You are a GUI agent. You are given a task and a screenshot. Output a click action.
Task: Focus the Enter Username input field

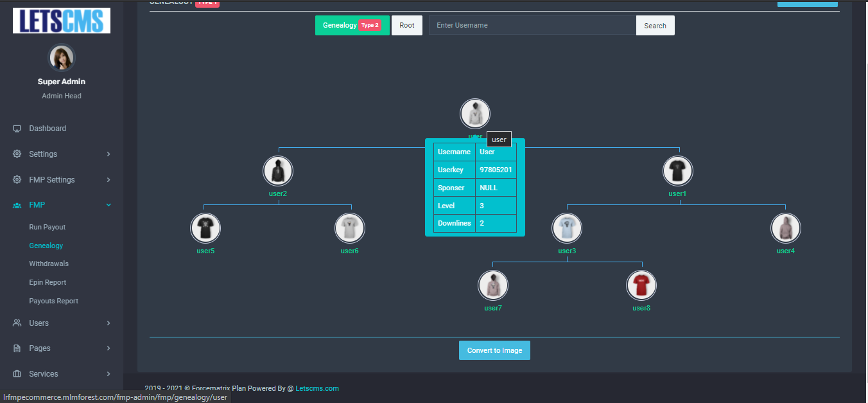tap(532, 26)
